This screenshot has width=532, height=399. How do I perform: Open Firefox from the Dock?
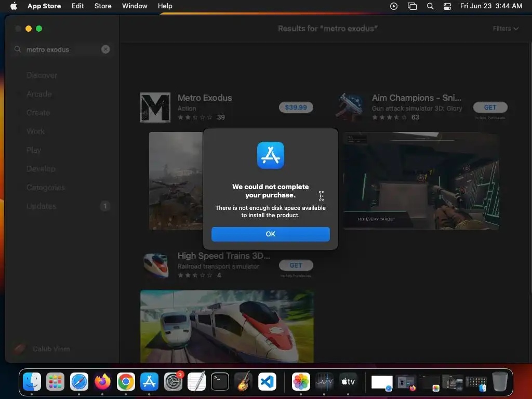102,382
